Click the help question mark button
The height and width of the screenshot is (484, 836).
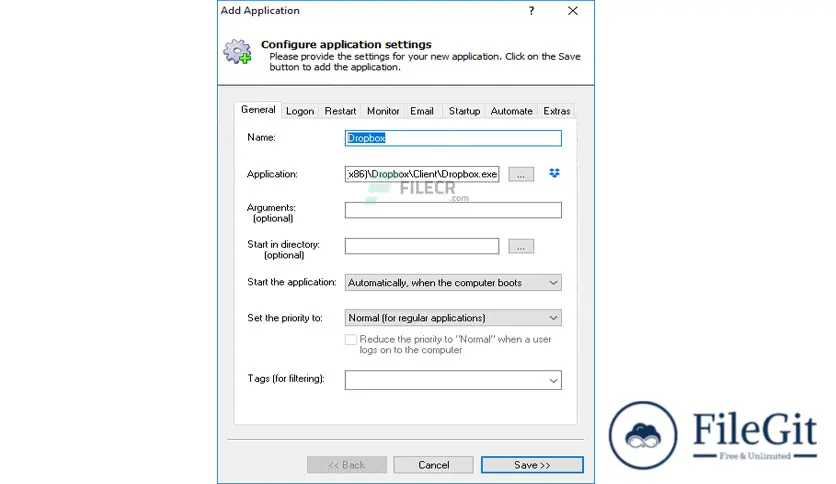pyautogui.click(x=531, y=11)
